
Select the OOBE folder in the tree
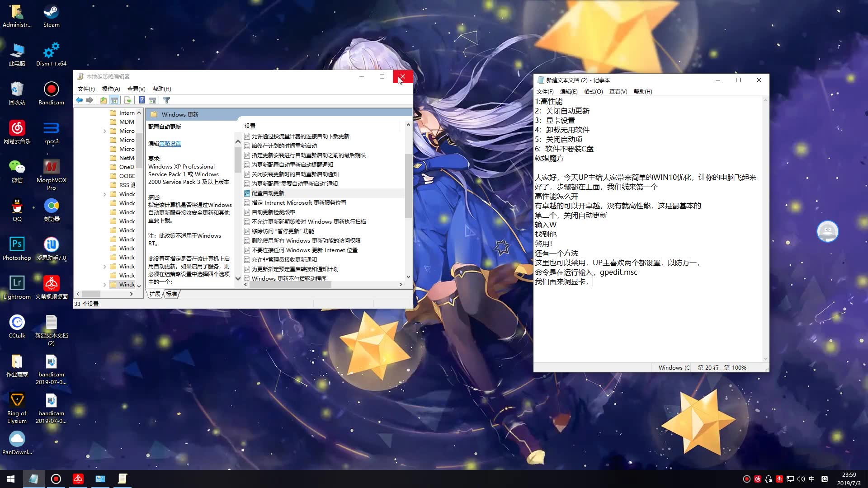pos(123,176)
